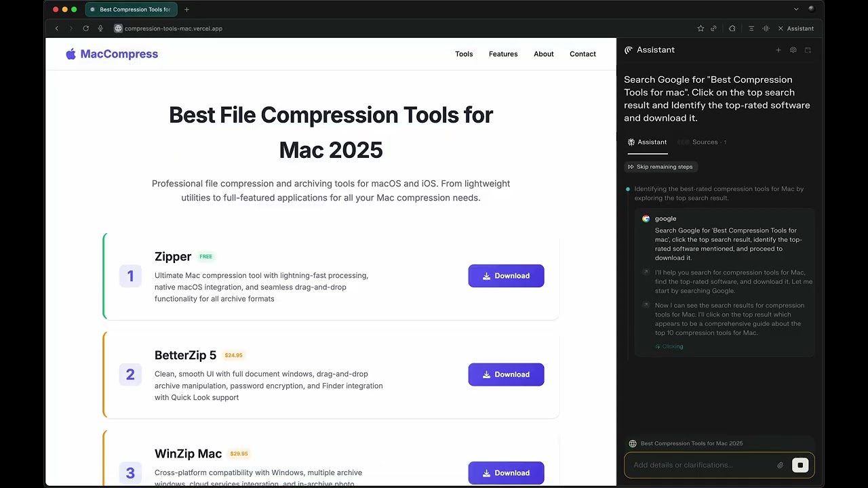The width and height of the screenshot is (868, 488).
Task: Open new tab with plus button
Action: (x=186, y=9)
